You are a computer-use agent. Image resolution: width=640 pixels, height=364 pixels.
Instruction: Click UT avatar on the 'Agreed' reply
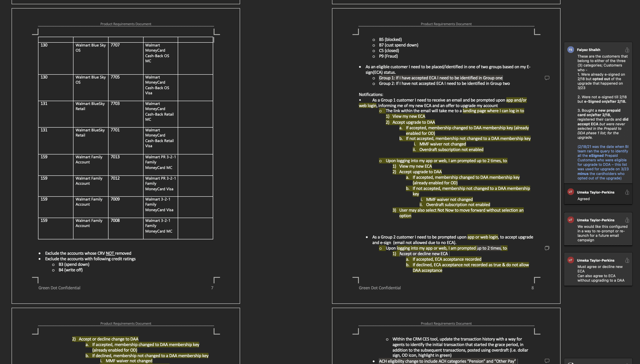[x=570, y=192]
